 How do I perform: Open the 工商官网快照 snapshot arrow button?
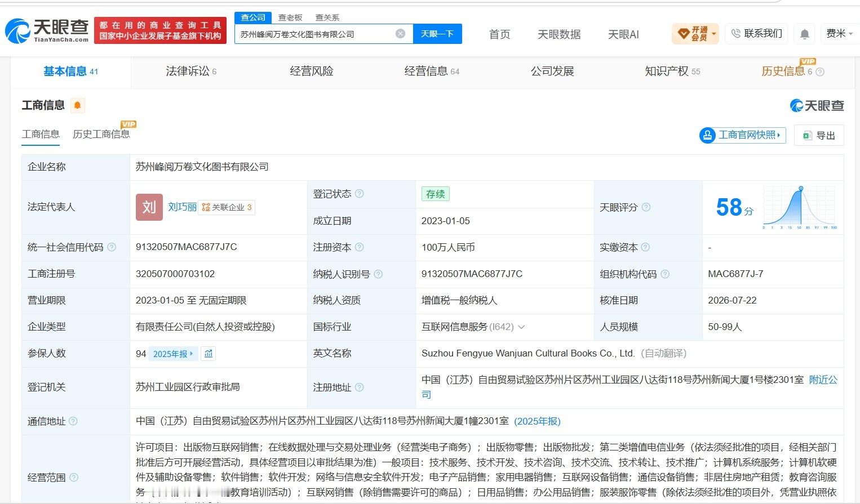[x=742, y=135]
